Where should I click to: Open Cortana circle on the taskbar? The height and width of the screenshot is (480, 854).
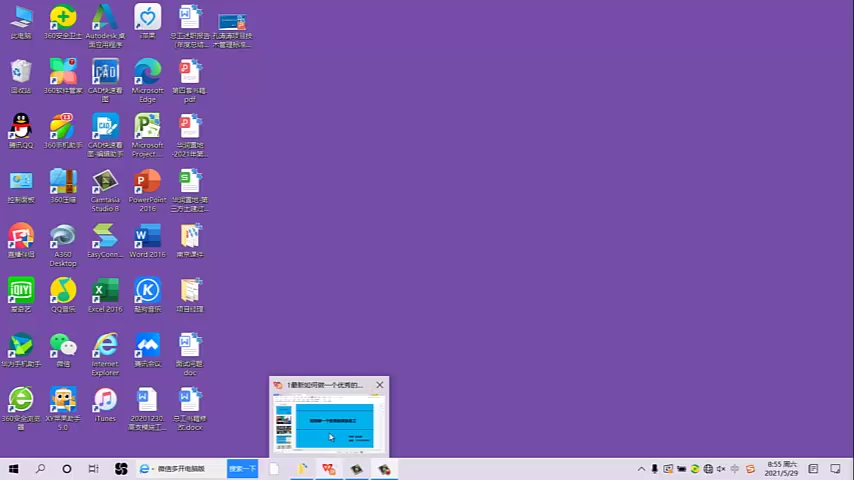tap(66, 469)
